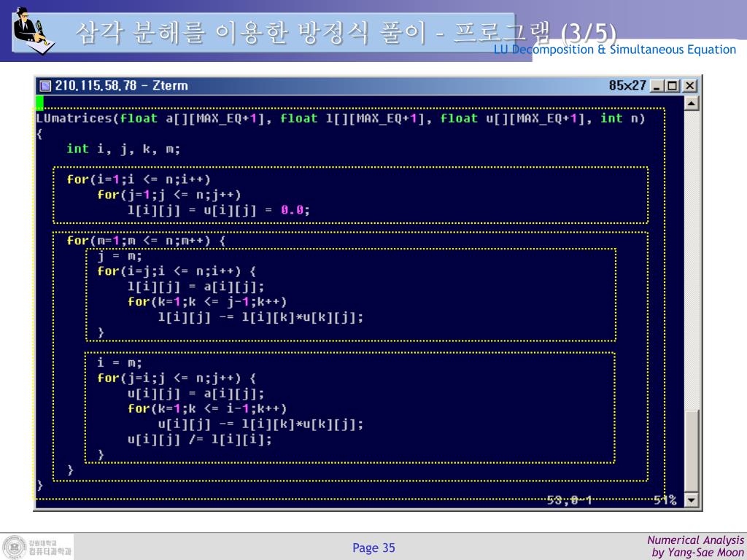747x560 pixels.
Task: Click the line 'for(i=j;i <= n;i++) {'
Action: pos(177,271)
